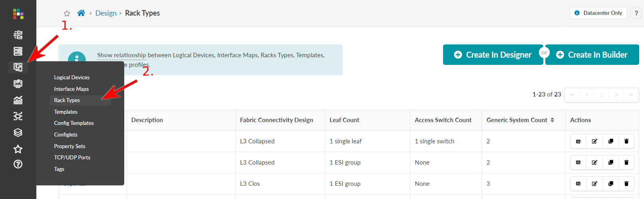Click the Create In Builder button
Viewport: 644px width, 199px height.
coord(592,55)
